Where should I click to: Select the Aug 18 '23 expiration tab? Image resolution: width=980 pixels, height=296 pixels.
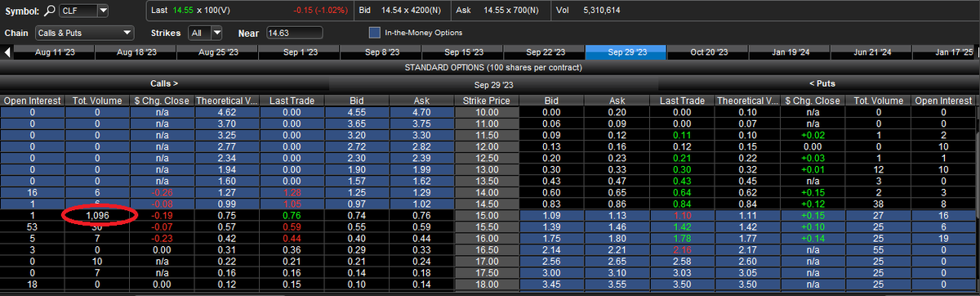click(136, 52)
